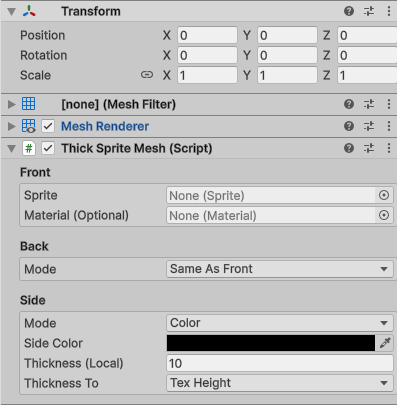Edit the Position Z field
397x405 pixels.
(x=367, y=35)
